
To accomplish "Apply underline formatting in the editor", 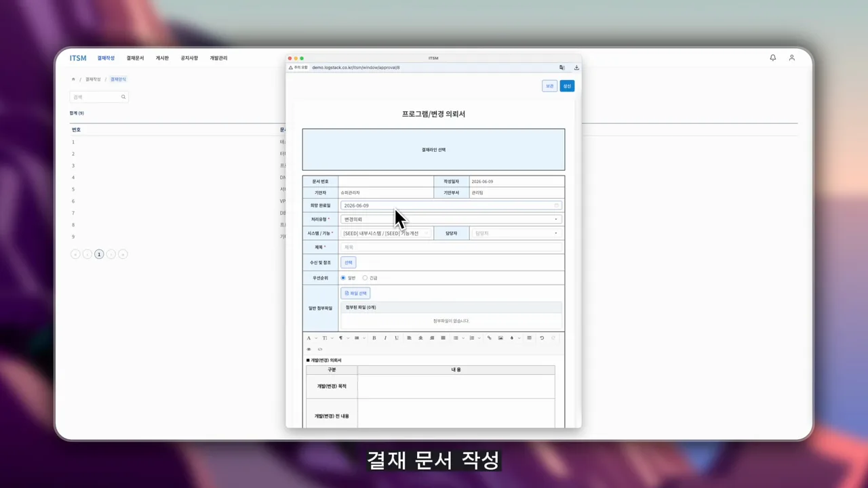I will pos(397,338).
